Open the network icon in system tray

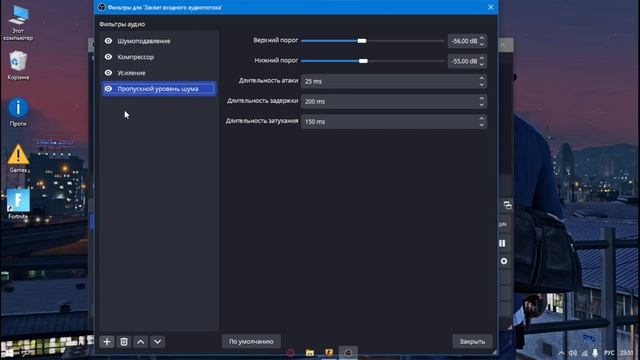tap(584, 353)
